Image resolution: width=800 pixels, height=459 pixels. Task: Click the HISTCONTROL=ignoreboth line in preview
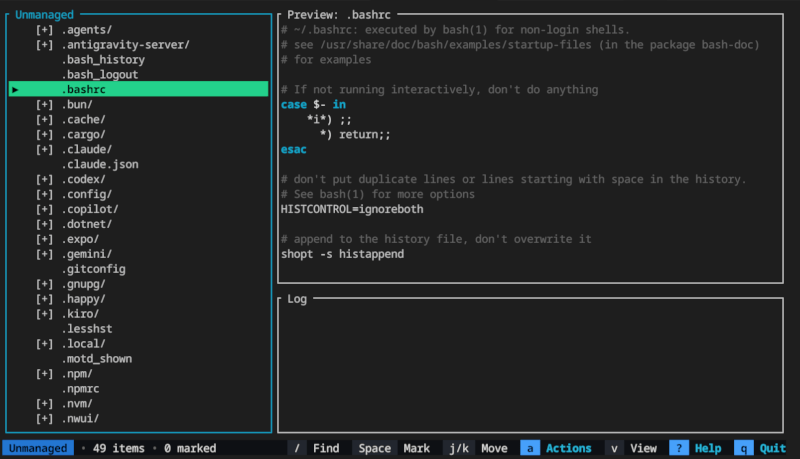pyautogui.click(x=352, y=209)
